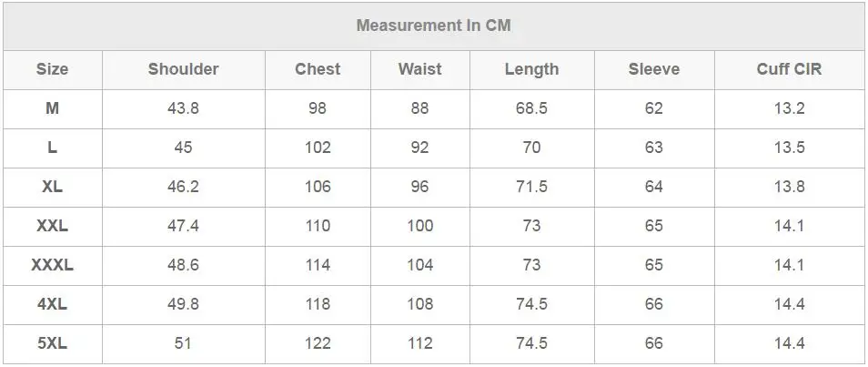Select the Length column header

click(x=531, y=69)
